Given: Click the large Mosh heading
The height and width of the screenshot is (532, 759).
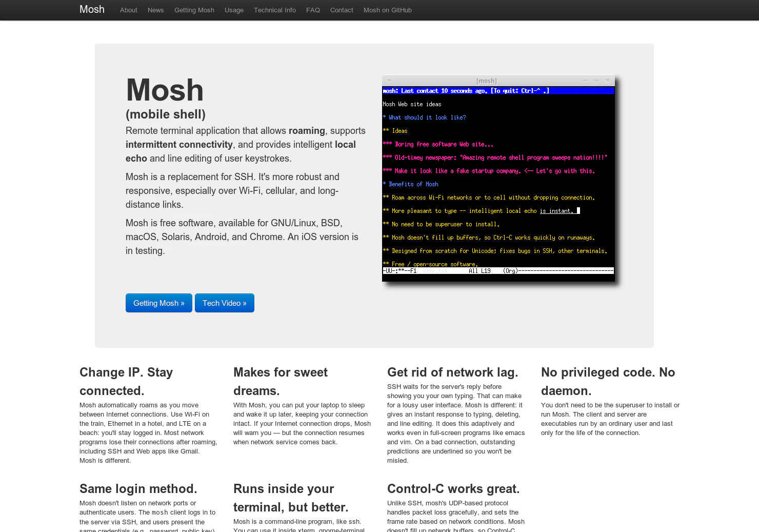Looking at the screenshot, I should (165, 90).
